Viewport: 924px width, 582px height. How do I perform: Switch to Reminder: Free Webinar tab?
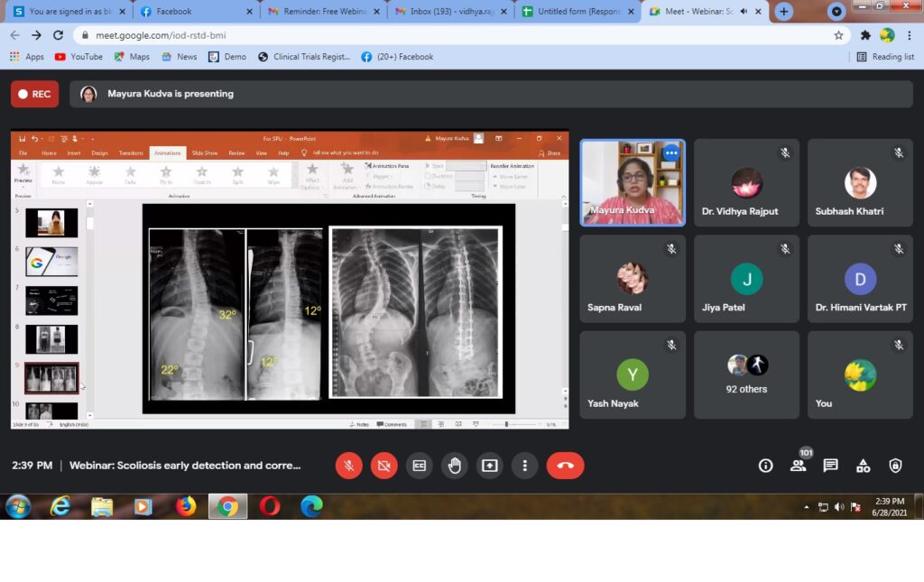tap(323, 11)
